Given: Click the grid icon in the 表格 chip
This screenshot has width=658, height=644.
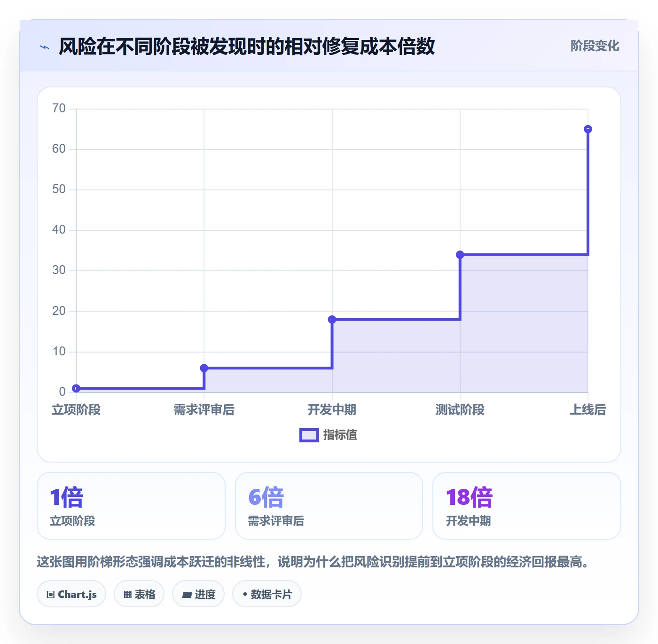Looking at the screenshot, I should point(127,595).
